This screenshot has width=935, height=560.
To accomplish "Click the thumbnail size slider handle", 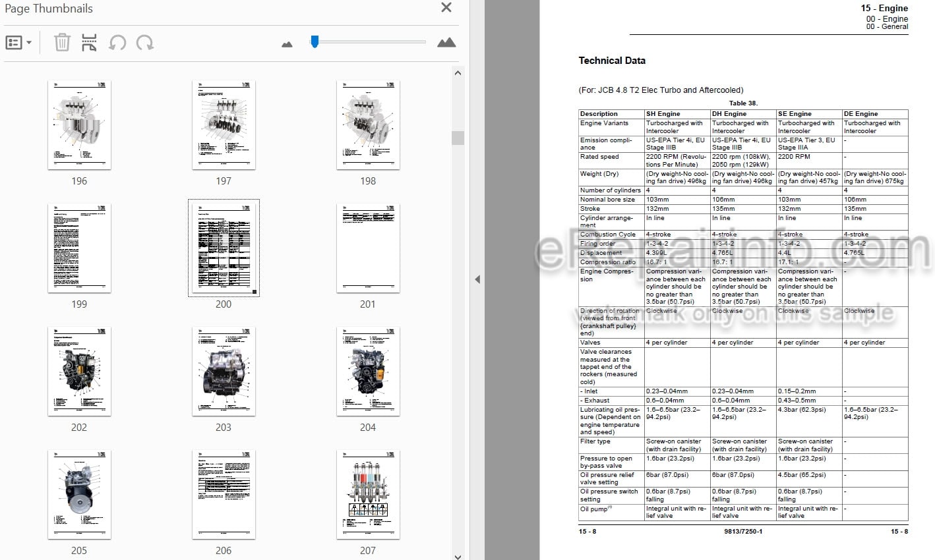I will pyautogui.click(x=315, y=42).
